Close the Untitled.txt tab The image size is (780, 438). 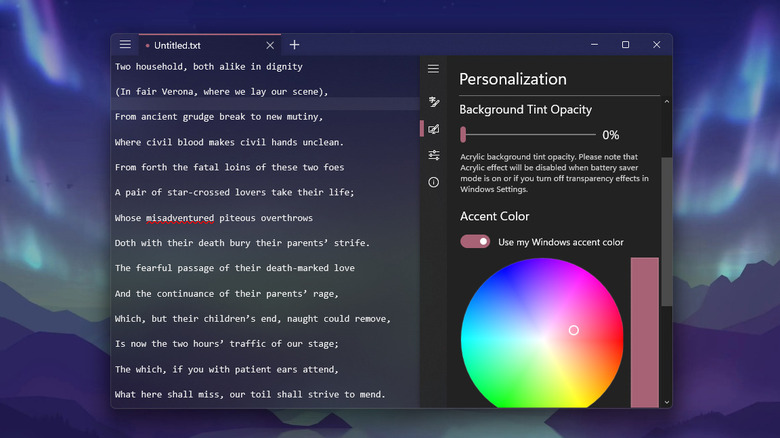tap(270, 45)
